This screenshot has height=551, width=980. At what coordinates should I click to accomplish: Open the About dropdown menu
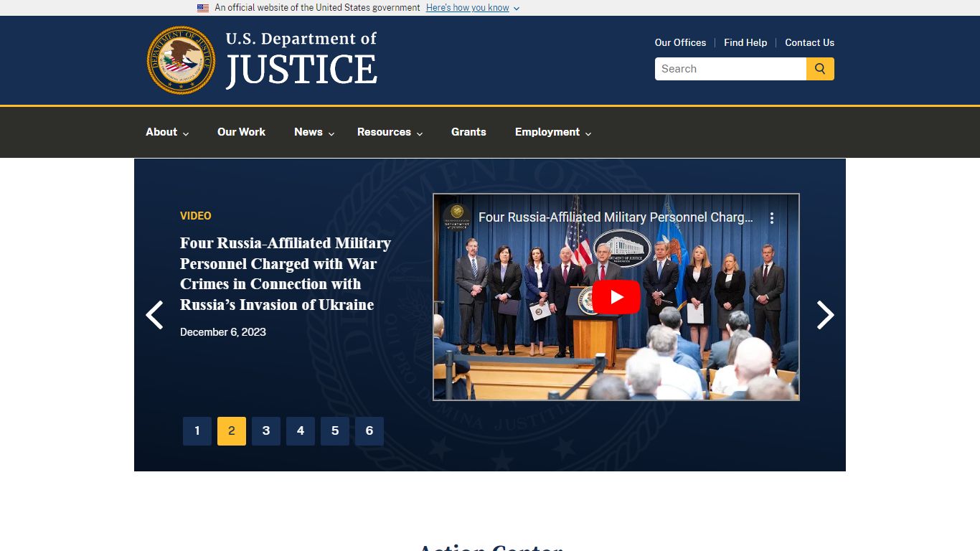coord(167,132)
